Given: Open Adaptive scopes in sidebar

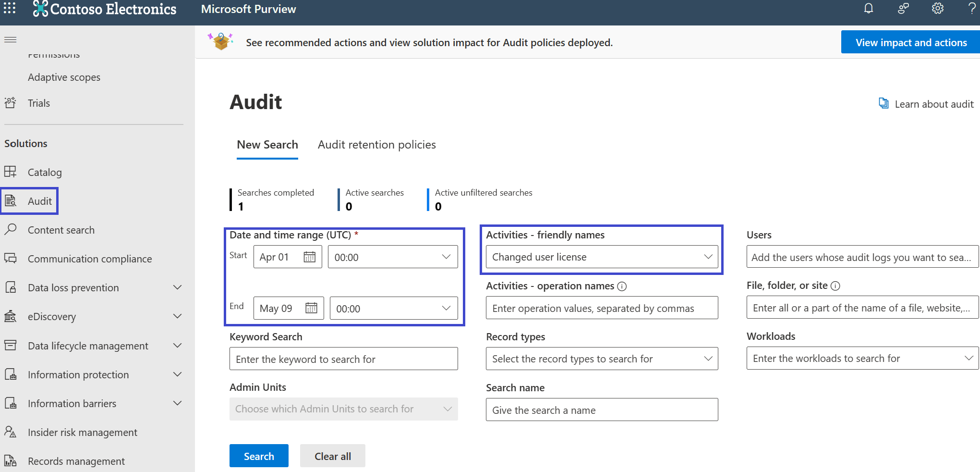Looking at the screenshot, I should tap(64, 77).
